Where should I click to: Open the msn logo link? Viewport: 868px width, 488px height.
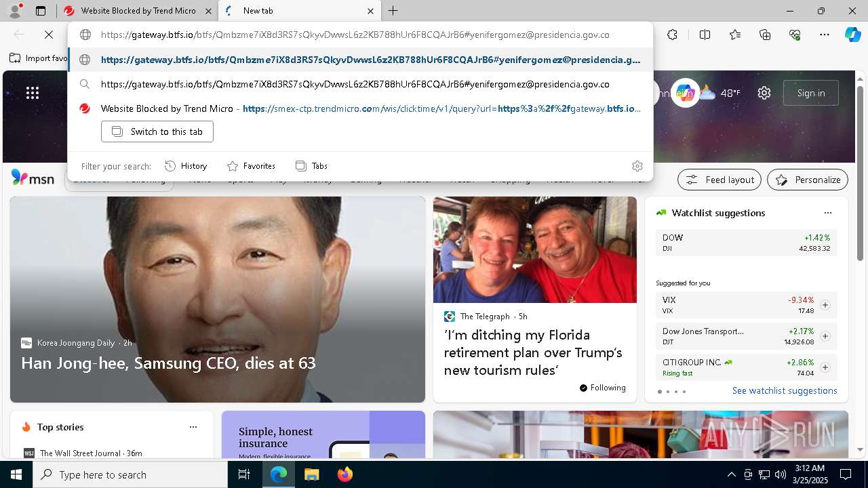click(x=33, y=178)
